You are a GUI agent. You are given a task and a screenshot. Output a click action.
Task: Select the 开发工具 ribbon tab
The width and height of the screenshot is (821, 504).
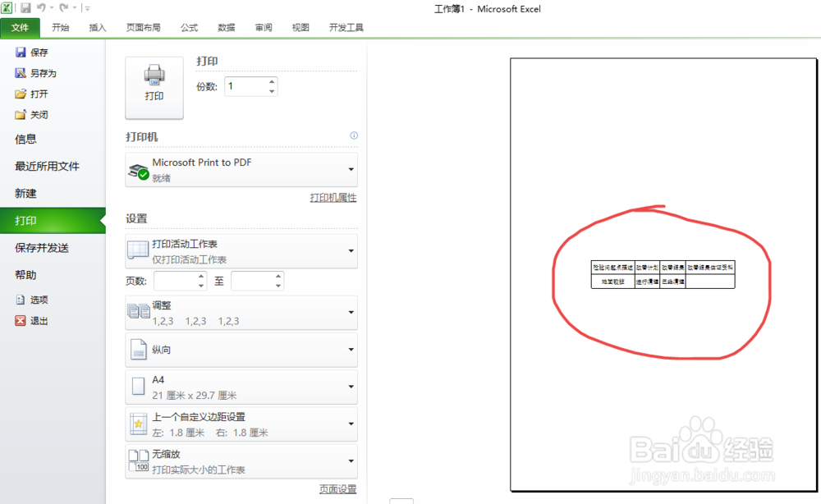[346, 27]
